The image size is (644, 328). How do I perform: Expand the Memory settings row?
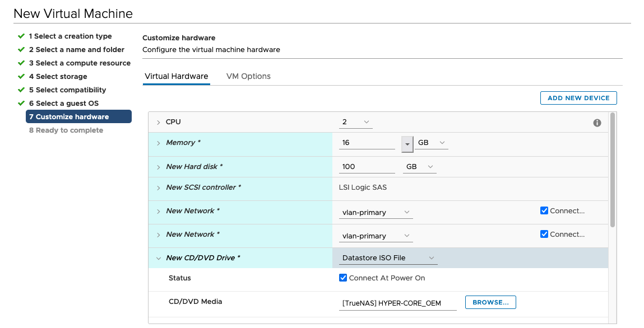tap(159, 143)
